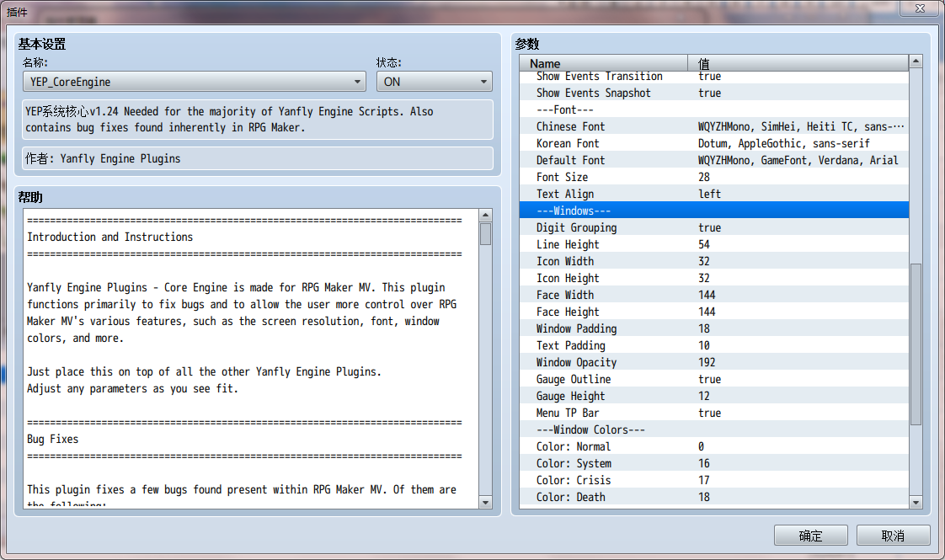Click the parameter list scroll up arrow

point(916,61)
